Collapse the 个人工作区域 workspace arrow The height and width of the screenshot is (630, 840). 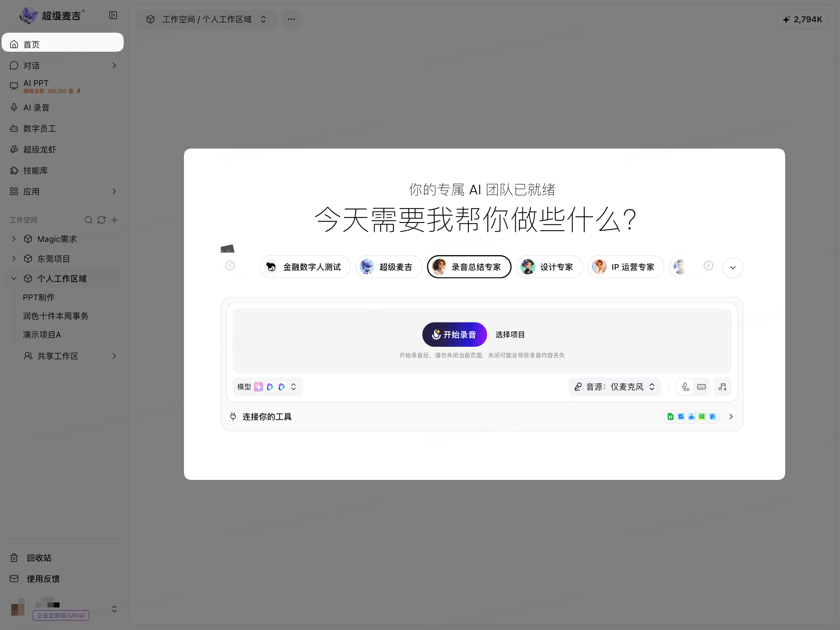[14, 278]
